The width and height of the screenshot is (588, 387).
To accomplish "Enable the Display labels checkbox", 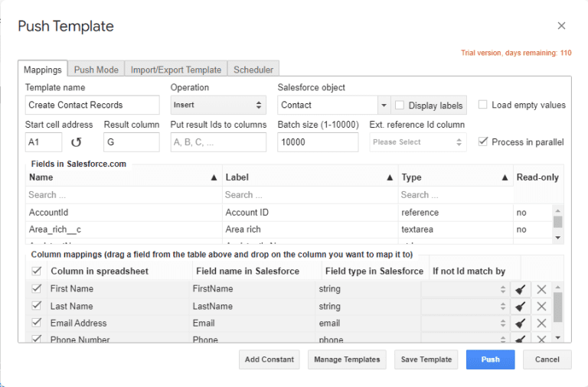I will pos(400,106).
